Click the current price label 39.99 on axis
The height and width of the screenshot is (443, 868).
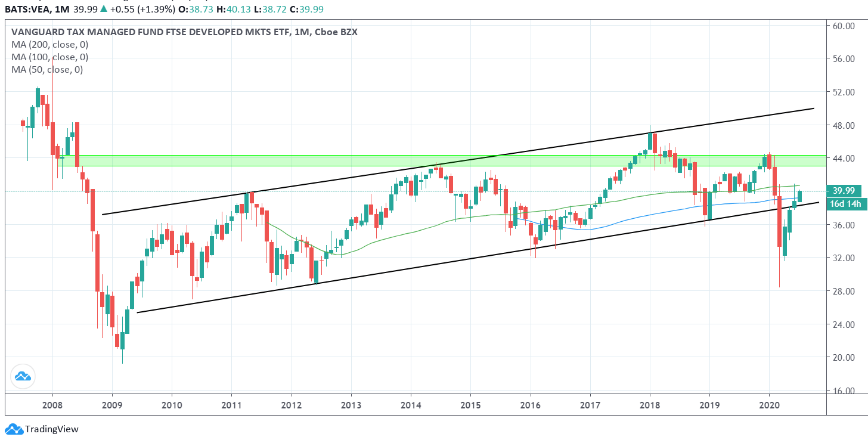pyautogui.click(x=845, y=191)
